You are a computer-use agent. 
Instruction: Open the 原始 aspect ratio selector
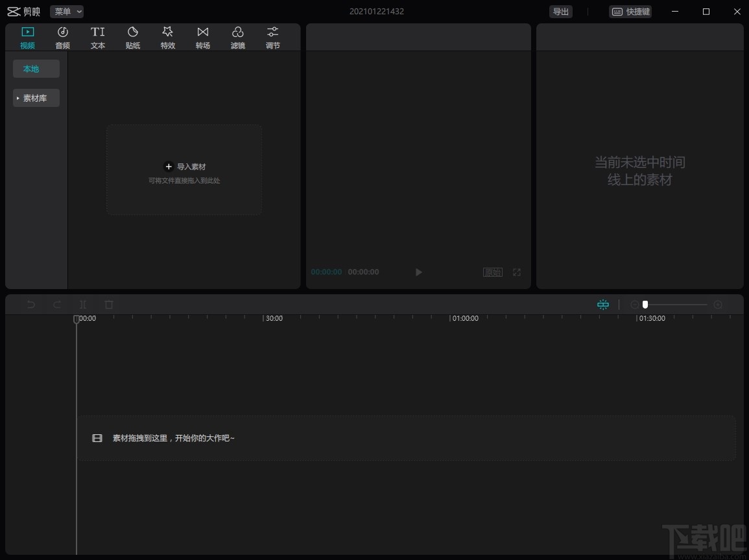(493, 272)
